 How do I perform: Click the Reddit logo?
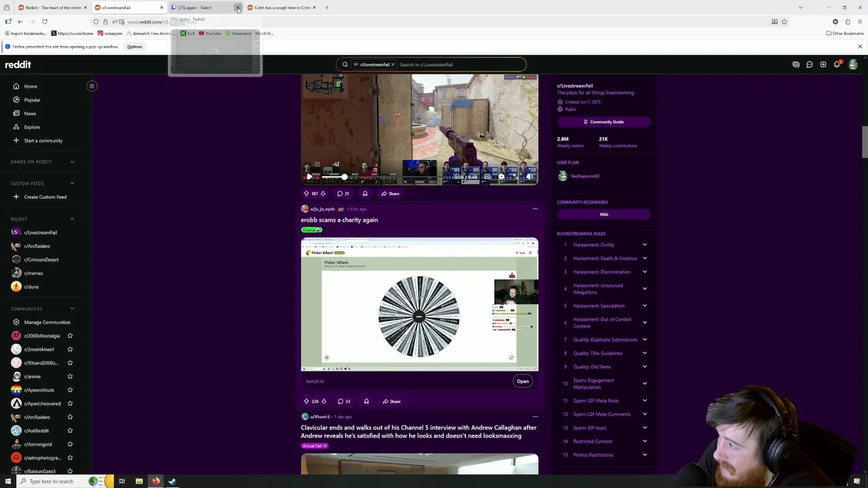(18, 64)
